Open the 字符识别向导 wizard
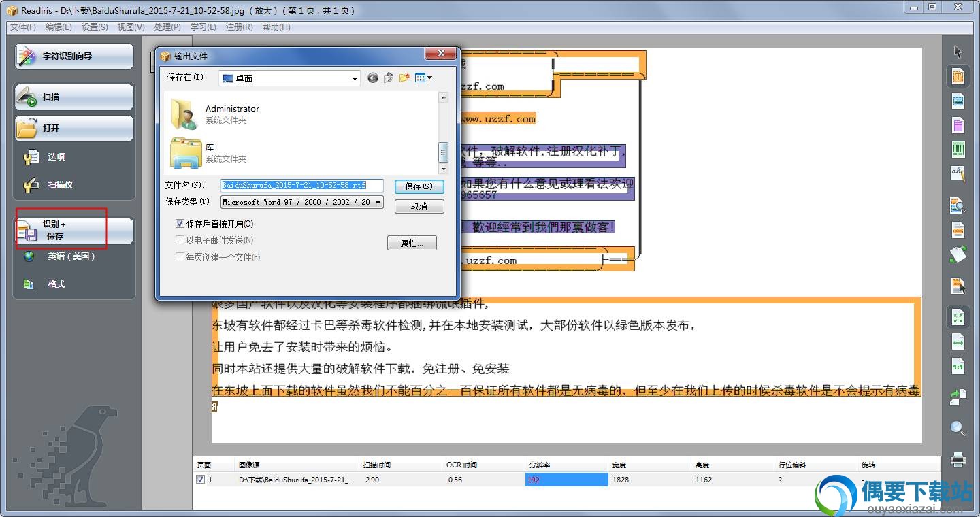Image resolution: width=980 pixels, height=517 pixels. coord(74,56)
